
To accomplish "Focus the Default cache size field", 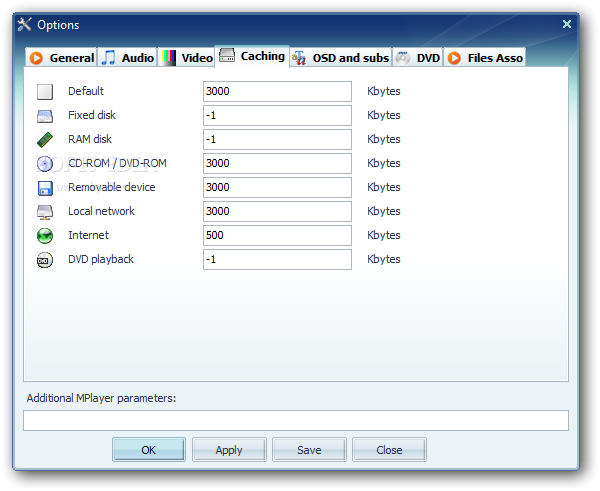I will (277, 91).
